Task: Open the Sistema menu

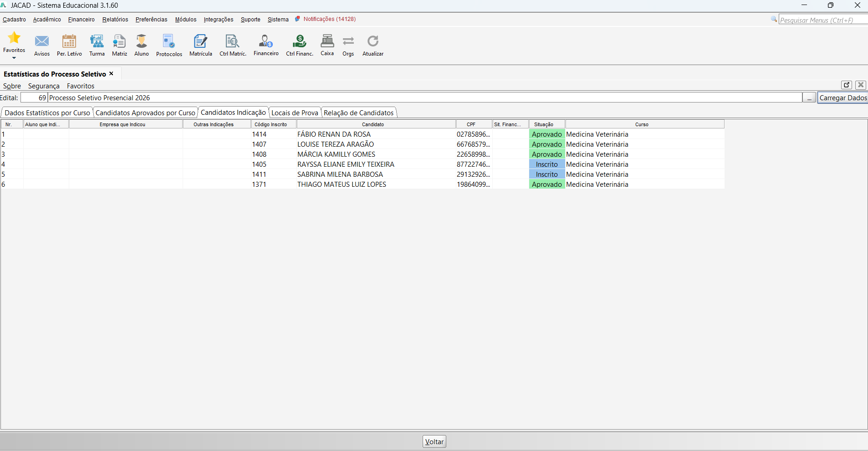Action: 278,20
